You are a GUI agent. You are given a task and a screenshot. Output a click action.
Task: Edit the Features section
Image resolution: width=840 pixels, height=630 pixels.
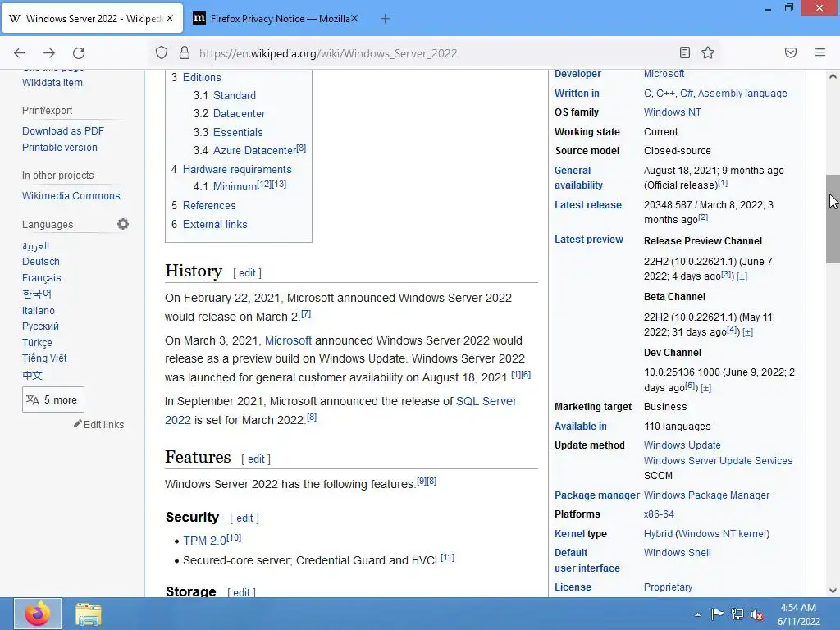(x=256, y=459)
